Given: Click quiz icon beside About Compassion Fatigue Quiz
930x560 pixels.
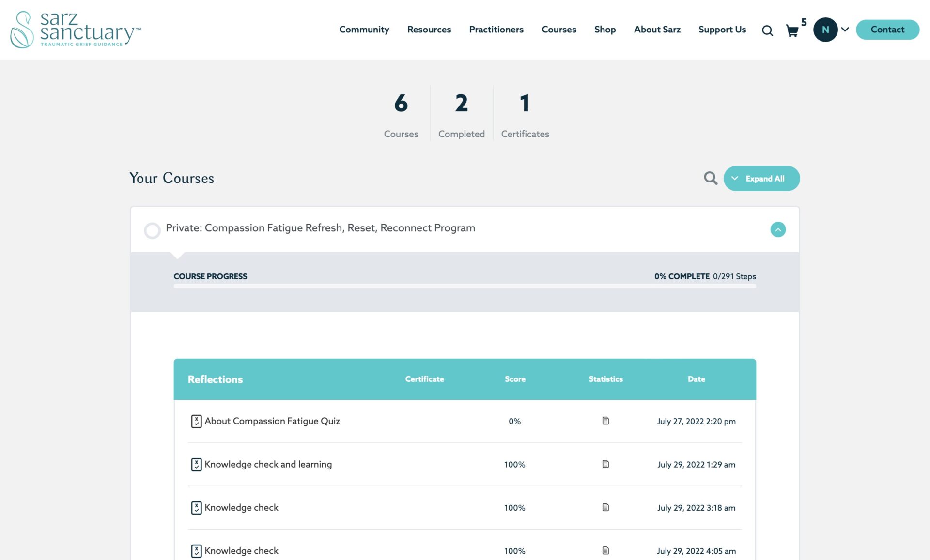Looking at the screenshot, I should click(x=196, y=421).
